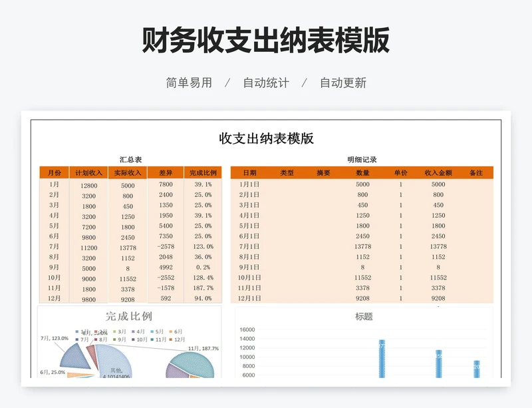Select the 自动统计 tagline text
Viewport: 532px width, 408px height.
pyautogui.click(x=266, y=83)
